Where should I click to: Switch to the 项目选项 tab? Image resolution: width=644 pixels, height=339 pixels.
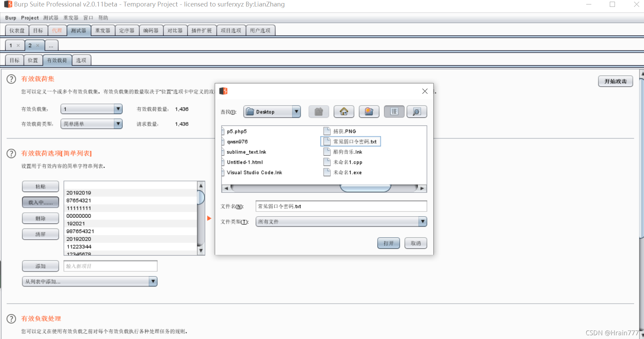click(231, 30)
